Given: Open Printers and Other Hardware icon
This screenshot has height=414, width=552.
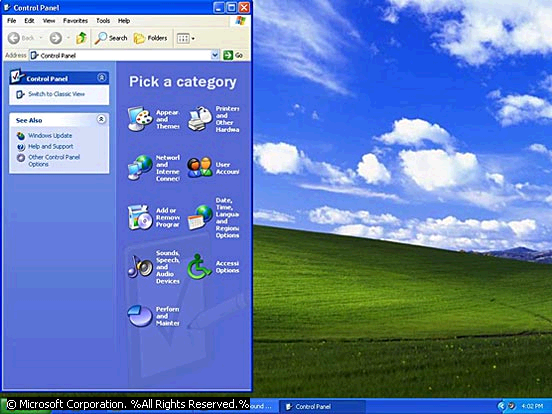Looking at the screenshot, I should pos(200,119).
